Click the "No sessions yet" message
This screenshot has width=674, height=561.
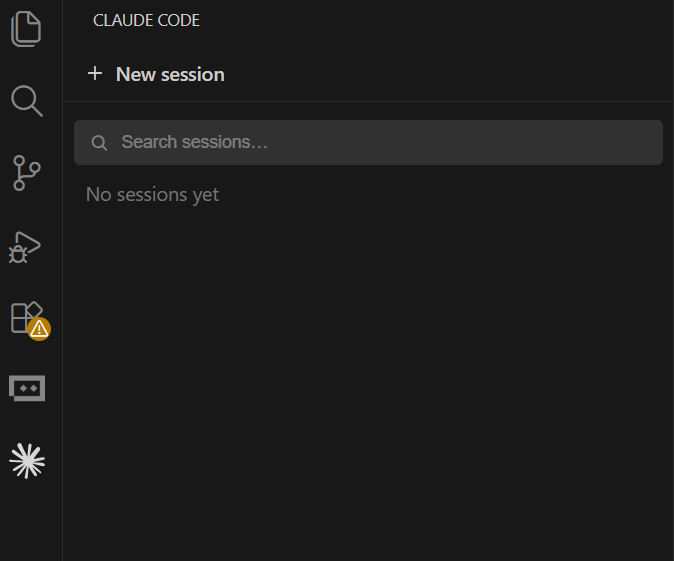pos(153,195)
